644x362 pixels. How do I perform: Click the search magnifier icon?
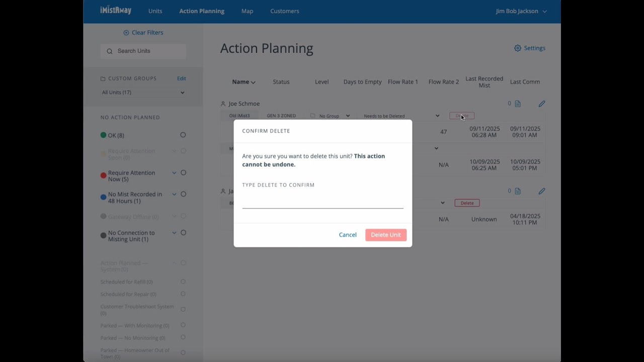tap(110, 51)
